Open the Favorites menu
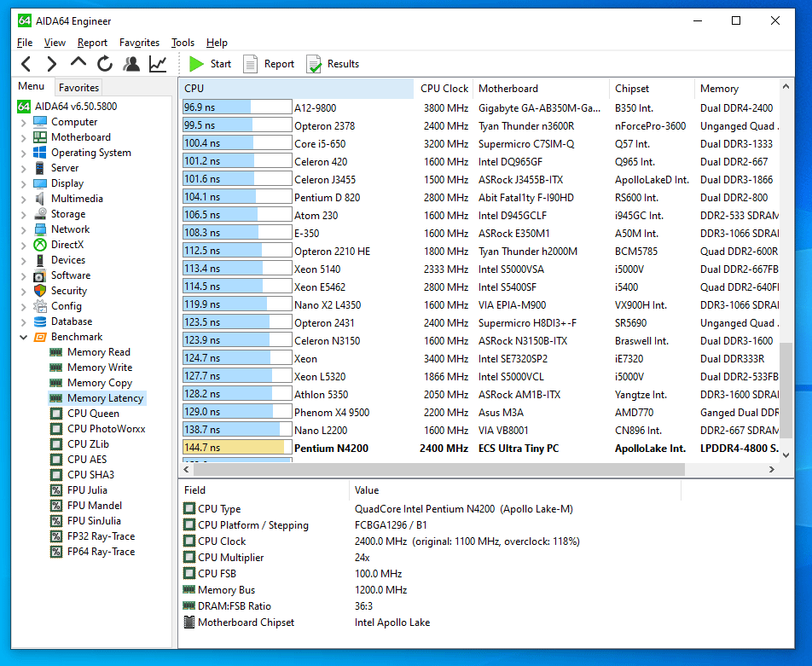The width and height of the screenshot is (812, 666). tap(139, 43)
